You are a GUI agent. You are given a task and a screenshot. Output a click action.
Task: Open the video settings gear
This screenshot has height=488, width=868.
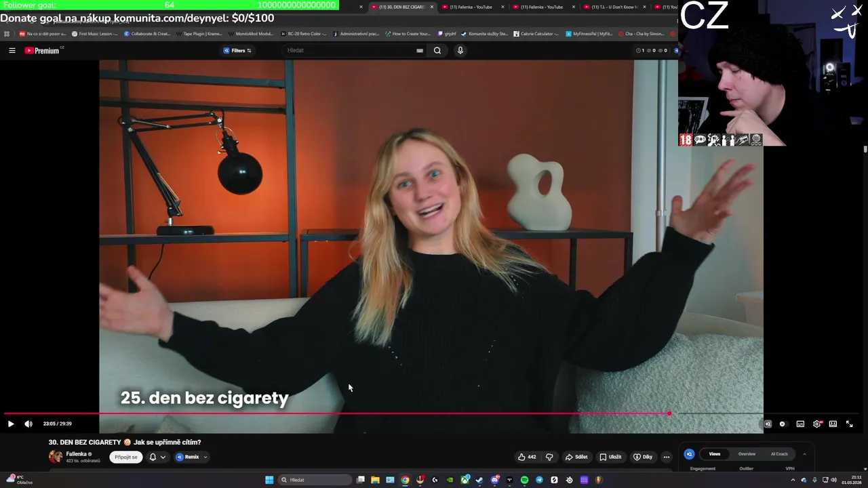(x=817, y=424)
